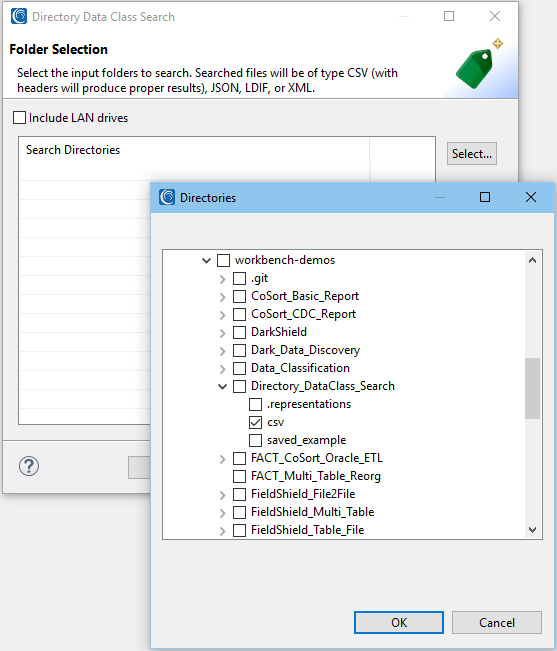
Task: Select the Data_Classification tree item
Action: [300, 368]
